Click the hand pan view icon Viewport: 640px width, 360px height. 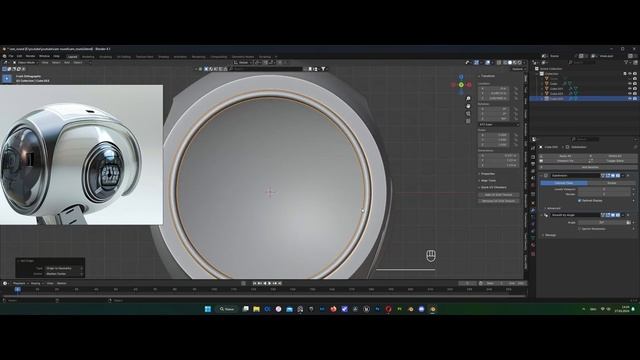pyautogui.click(x=468, y=106)
